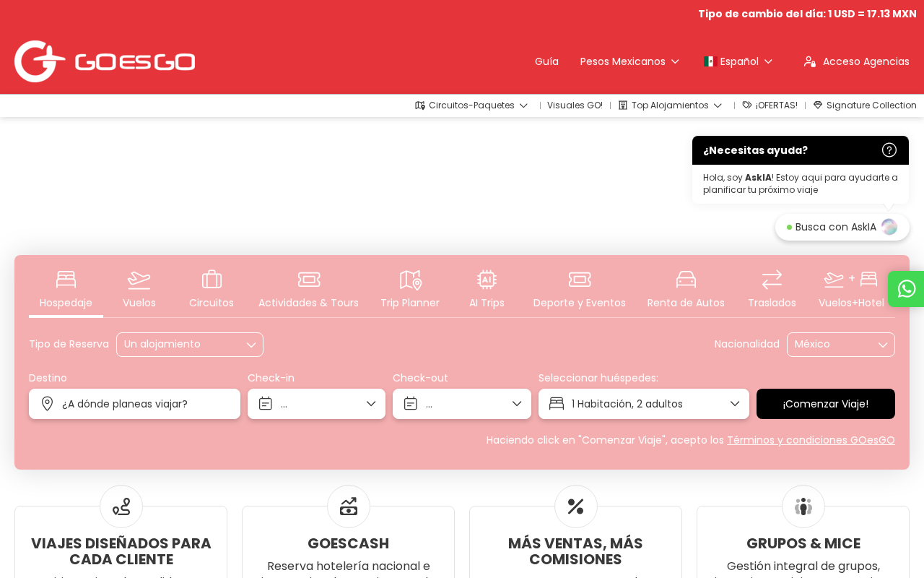This screenshot has width=924, height=578.
Task: Switch to the Vuelos tab
Action: coord(139,290)
